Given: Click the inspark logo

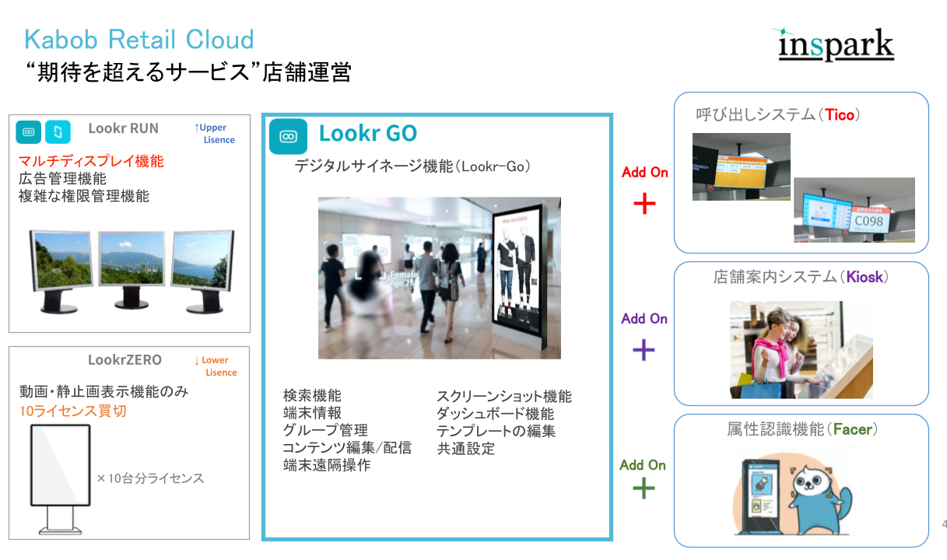Looking at the screenshot, I should tap(837, 45).
